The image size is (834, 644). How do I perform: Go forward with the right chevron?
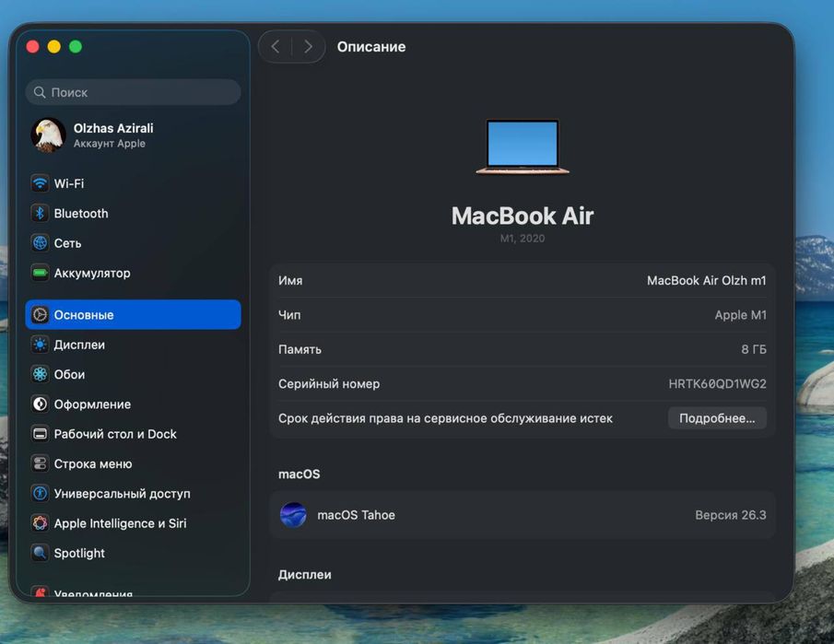pyautogui.click(x=308, y=47)
